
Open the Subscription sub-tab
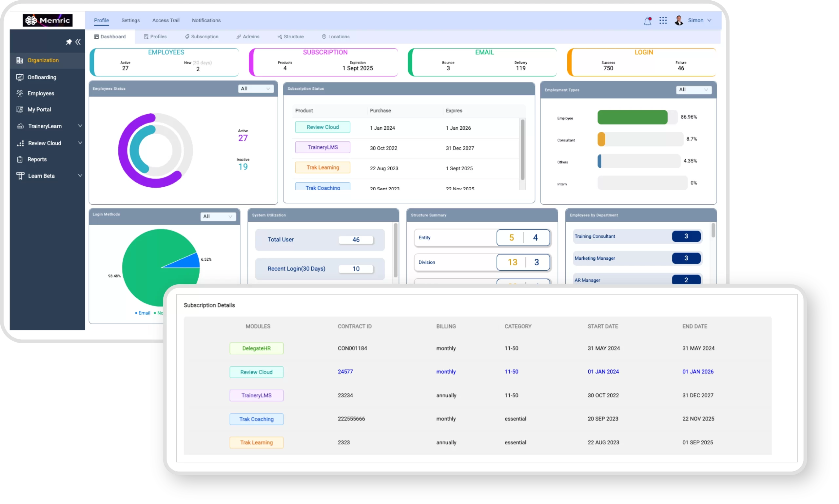[202, 37]
